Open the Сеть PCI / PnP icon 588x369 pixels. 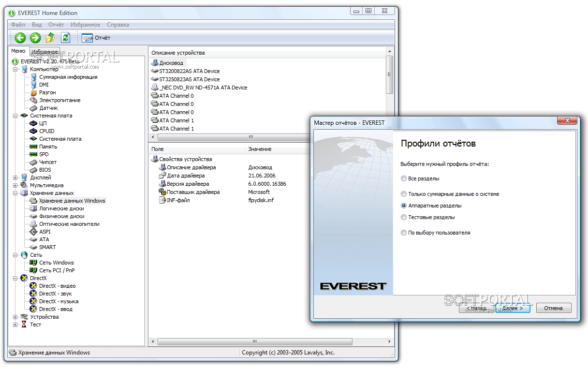pyautogui.click(x=33, y=270)
